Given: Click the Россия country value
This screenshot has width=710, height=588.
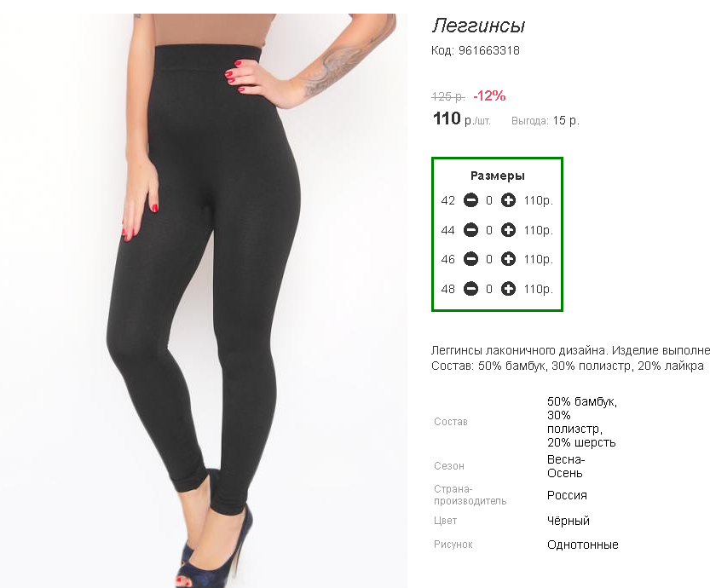Looking at the screenshot, I should point(567,495).
